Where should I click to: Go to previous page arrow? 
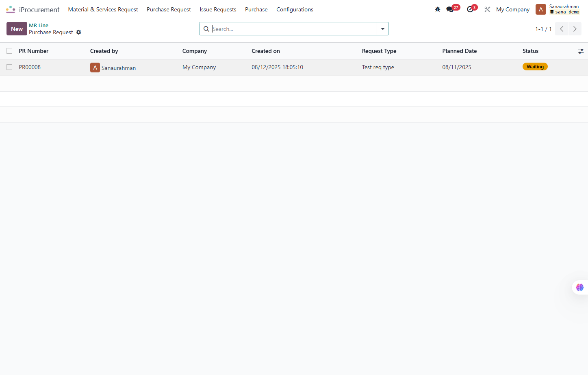562,29
